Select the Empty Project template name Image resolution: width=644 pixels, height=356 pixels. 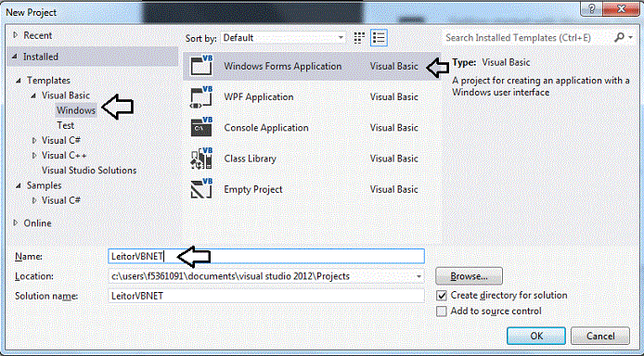[253, 189]
